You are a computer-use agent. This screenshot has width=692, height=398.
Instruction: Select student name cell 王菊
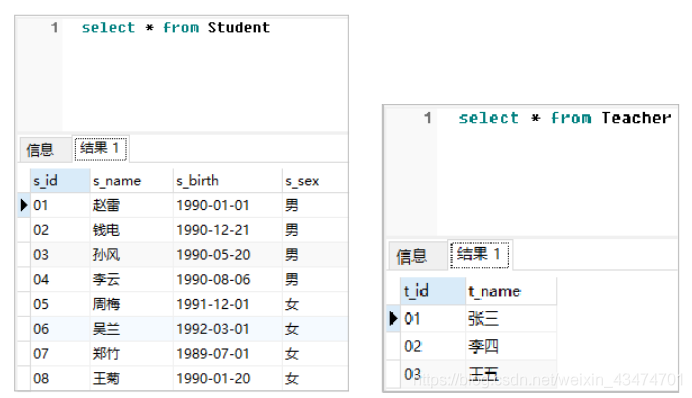[x=132, y=378]
